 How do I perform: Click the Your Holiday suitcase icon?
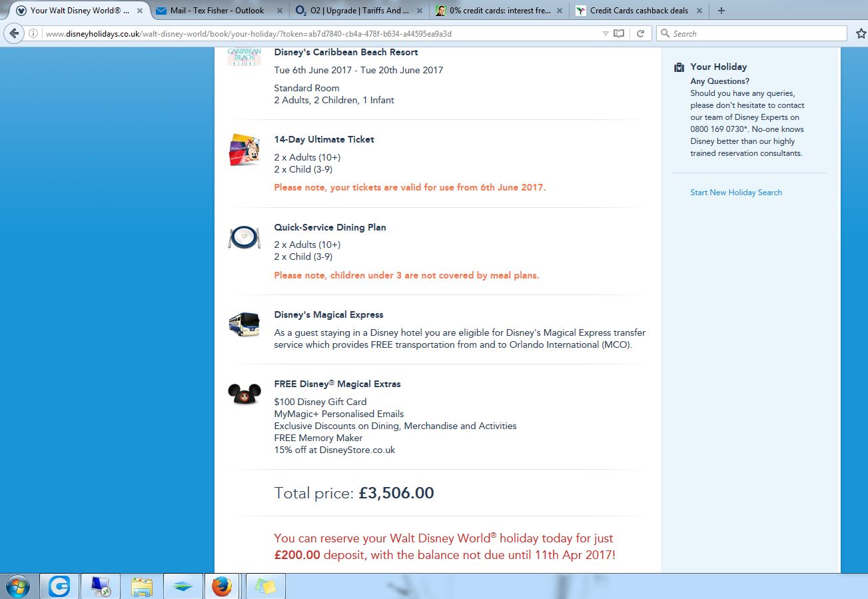[679, 67]
